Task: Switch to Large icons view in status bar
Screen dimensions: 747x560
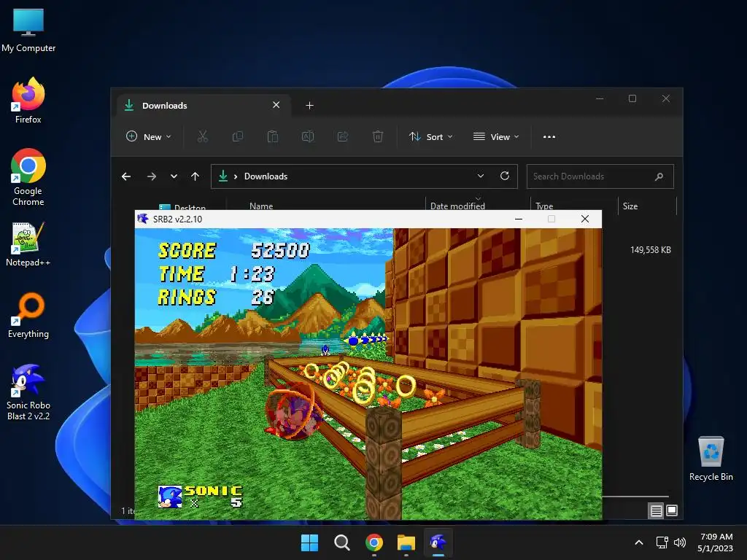Action: coord(672,511)
